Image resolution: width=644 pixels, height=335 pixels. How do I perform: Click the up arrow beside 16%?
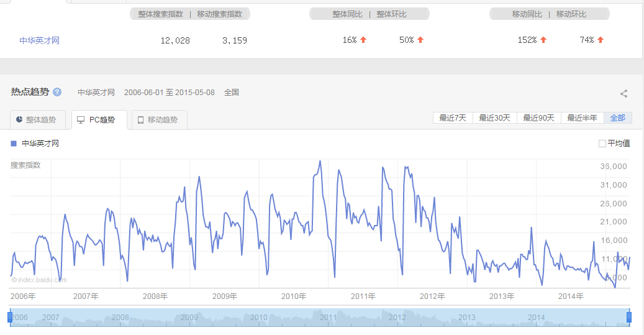click(363, 40)
